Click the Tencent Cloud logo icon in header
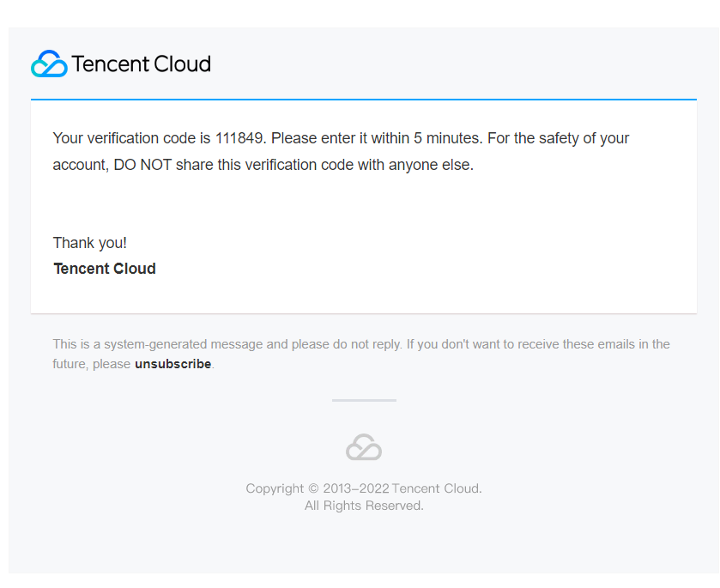 coord(49,64)
